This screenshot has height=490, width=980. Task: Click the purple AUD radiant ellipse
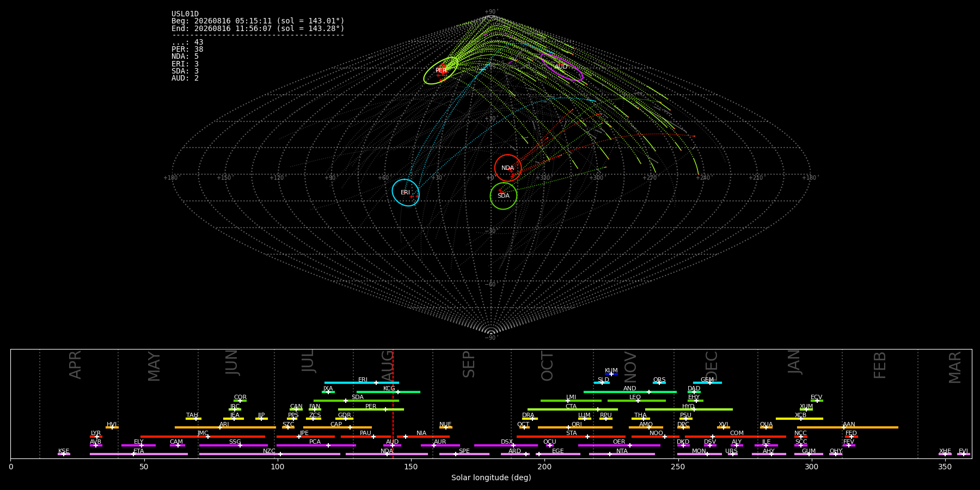point(562,67)
